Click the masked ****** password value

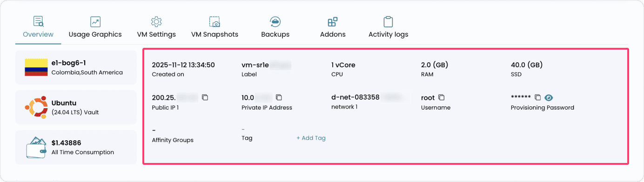click(x=521, y=97)
